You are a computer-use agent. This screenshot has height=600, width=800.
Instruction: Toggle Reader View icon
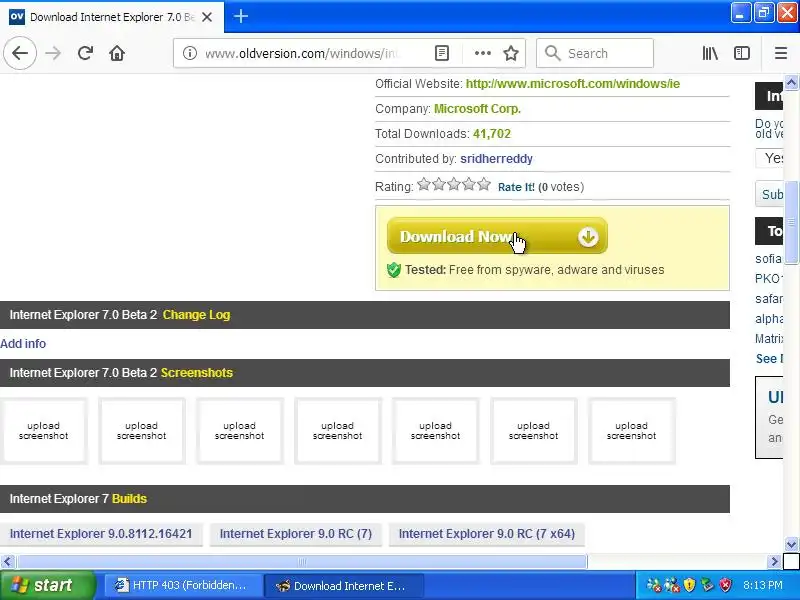tap(442, 53)
